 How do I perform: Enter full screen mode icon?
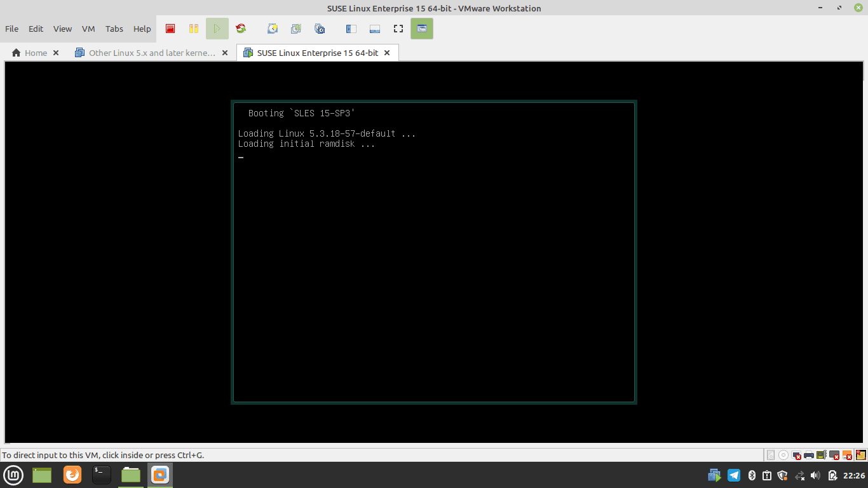(398, 29)
